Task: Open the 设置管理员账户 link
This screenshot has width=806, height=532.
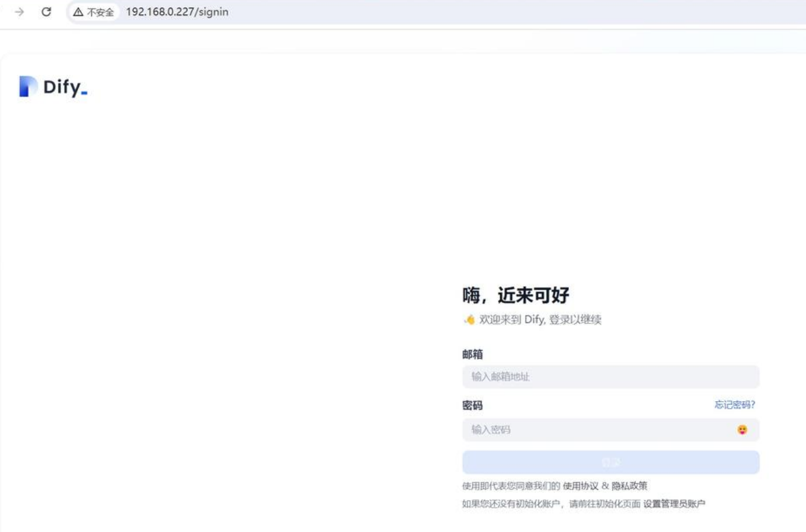Action: [674, 504]
